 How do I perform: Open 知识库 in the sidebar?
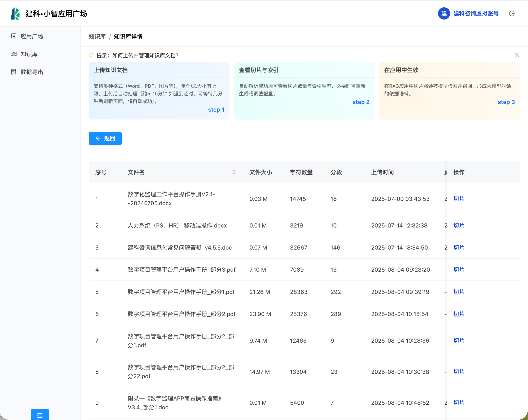pyautogui.click(x=29, y=54)
